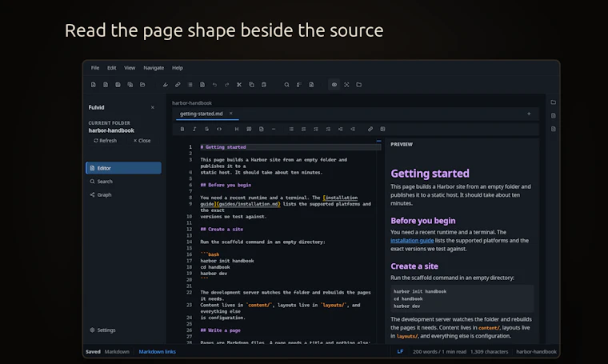Click the '## Create a site' source line
This screenshot has height=364, width=608.
[x=222, y=229]
